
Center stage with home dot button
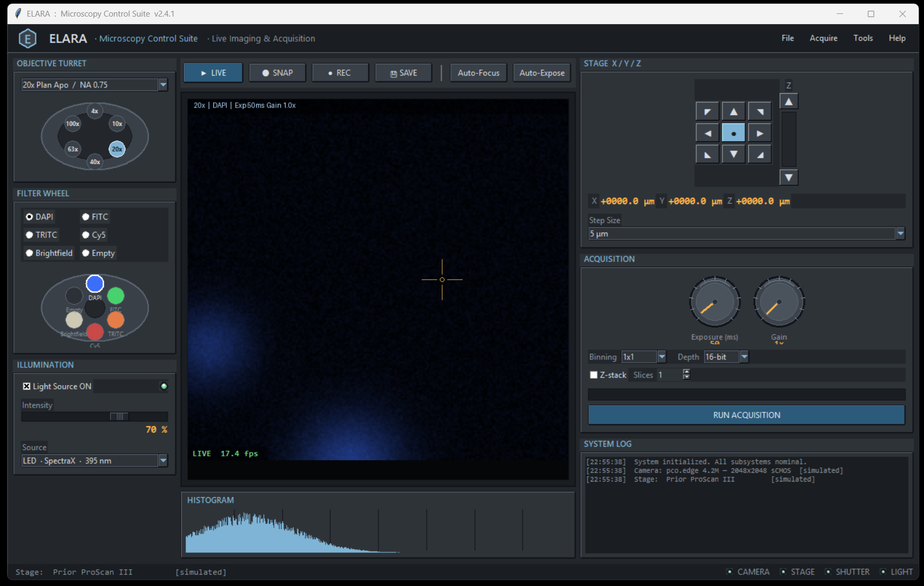point(733,133)
